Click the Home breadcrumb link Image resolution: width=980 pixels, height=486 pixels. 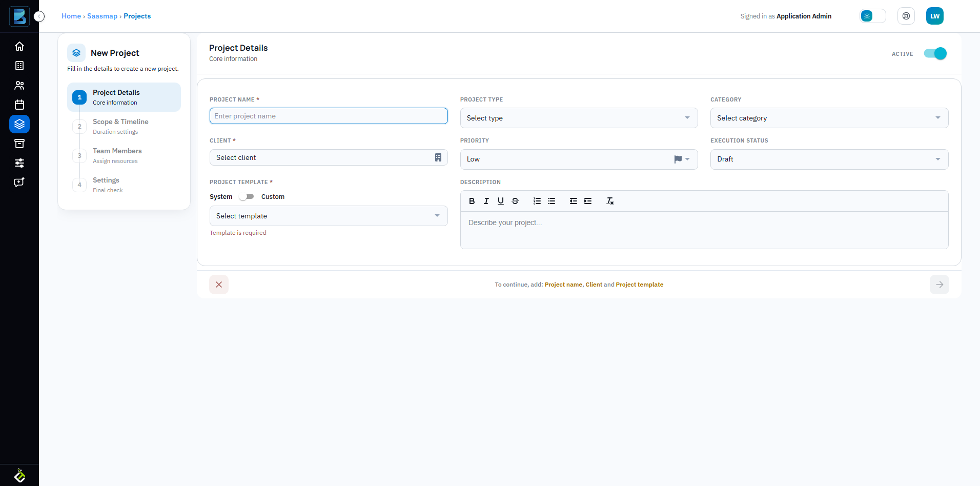(x=71, y=16)
